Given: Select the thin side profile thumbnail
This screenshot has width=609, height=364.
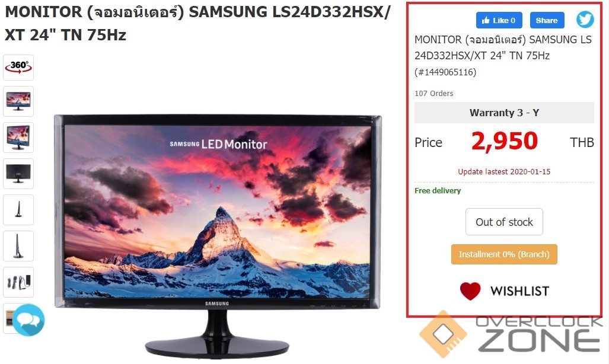Looking at the screenshot, I should point(18,210).
